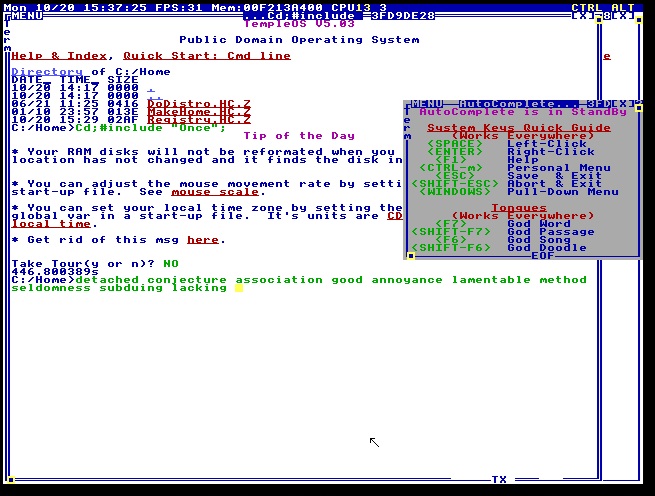655x496 pixels.
Task: Open 'Quick Start: Cmd line' link
Action: click(207, 56)
